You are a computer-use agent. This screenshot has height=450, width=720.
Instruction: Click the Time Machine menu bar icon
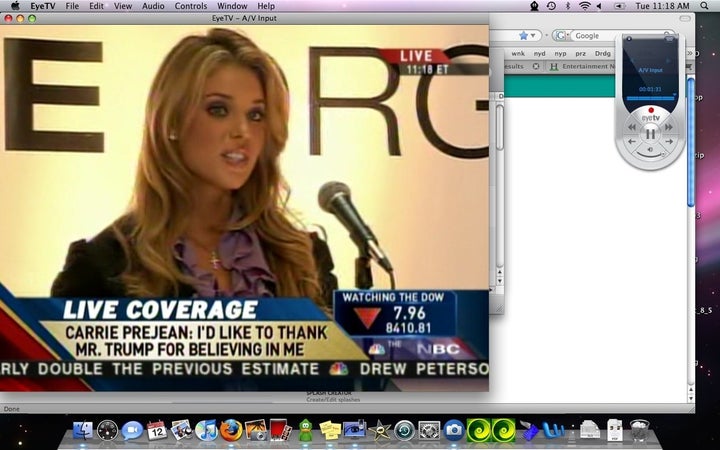tap(551, 6)
